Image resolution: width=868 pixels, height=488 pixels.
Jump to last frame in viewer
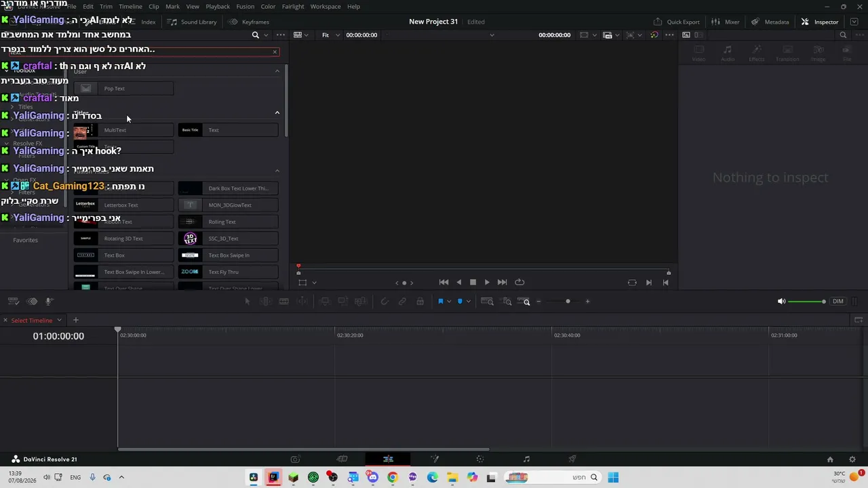point(502,283)
